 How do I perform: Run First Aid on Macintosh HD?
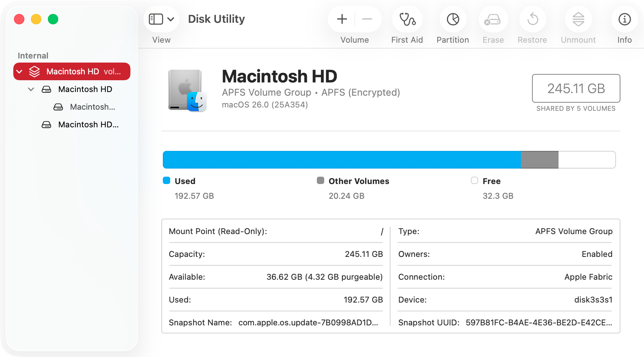407,19
